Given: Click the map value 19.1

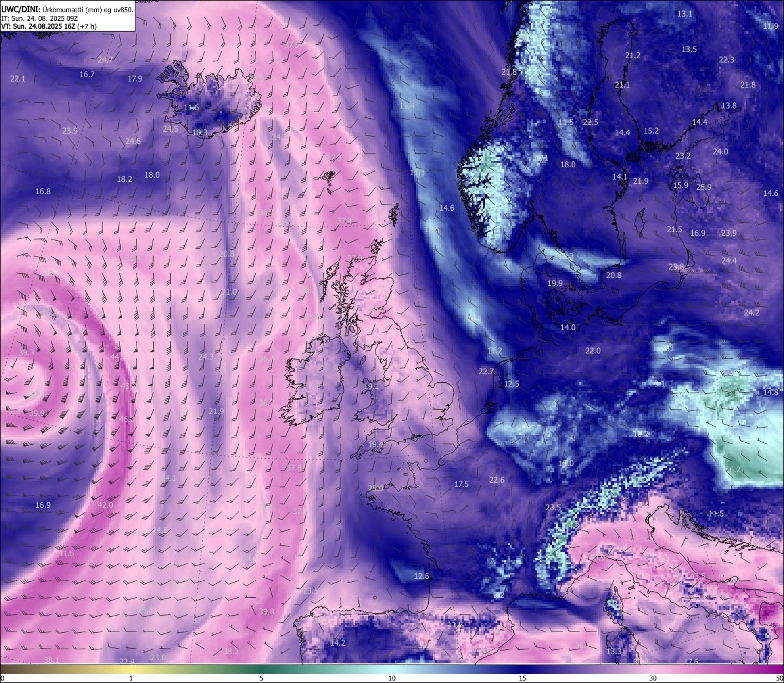Looking at the screenshot, I should click(371, 386).
